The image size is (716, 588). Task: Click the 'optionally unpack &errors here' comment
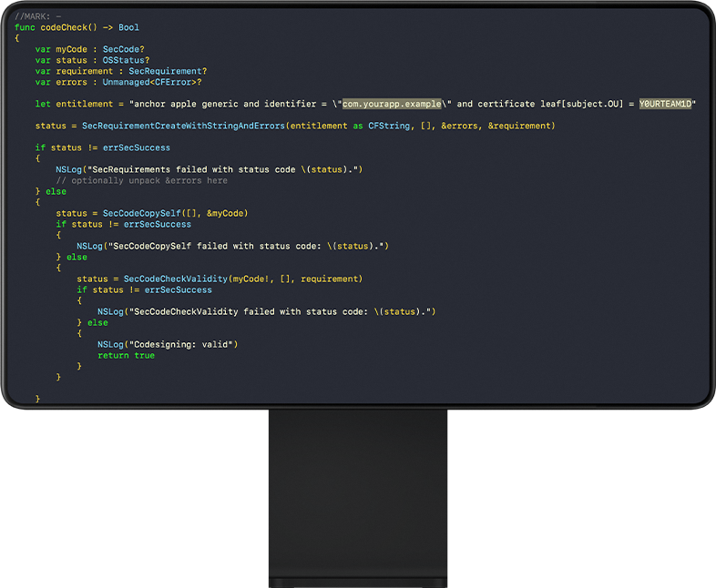click(141, 180)
